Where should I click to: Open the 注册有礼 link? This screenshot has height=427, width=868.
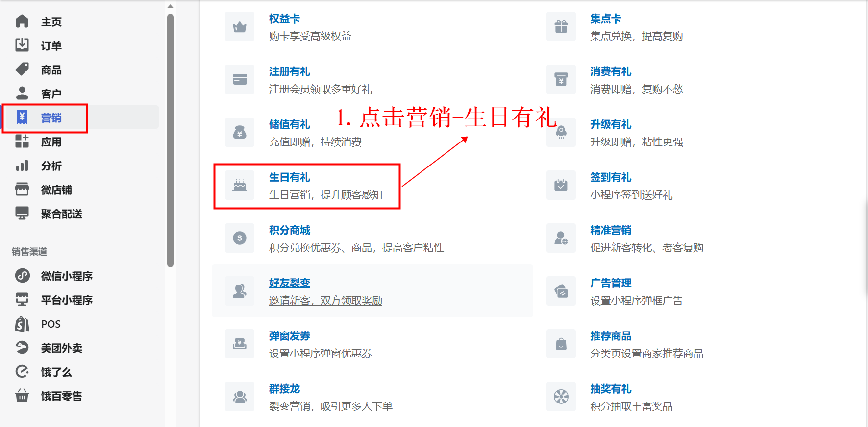(x=289, y=71)
